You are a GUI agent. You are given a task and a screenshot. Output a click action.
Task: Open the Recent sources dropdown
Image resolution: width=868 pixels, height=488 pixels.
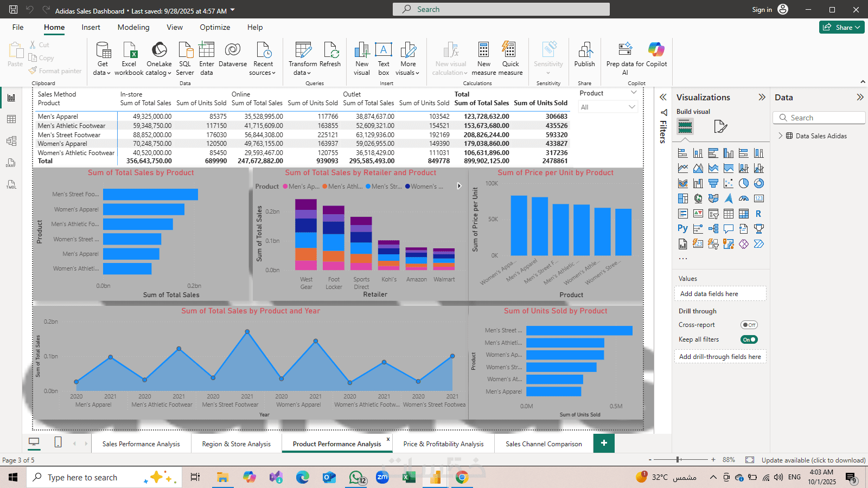pyautogui.click(x=263, y=59)
